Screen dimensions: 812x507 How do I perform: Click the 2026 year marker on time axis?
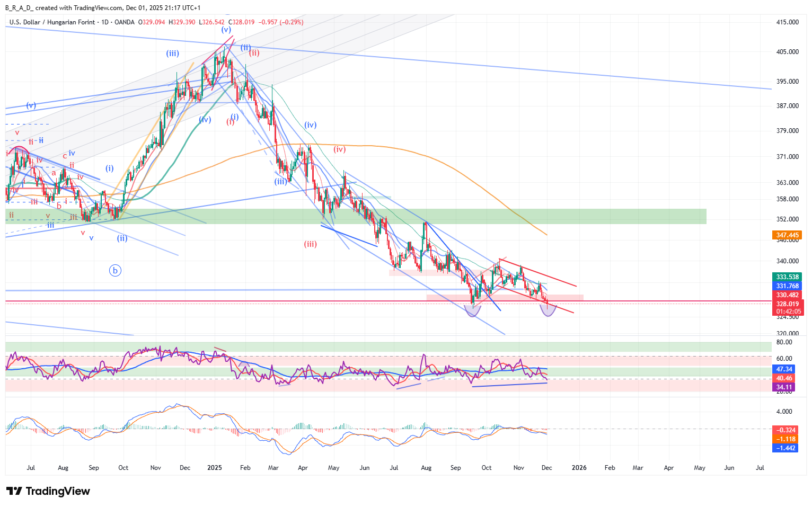[579, 468]
